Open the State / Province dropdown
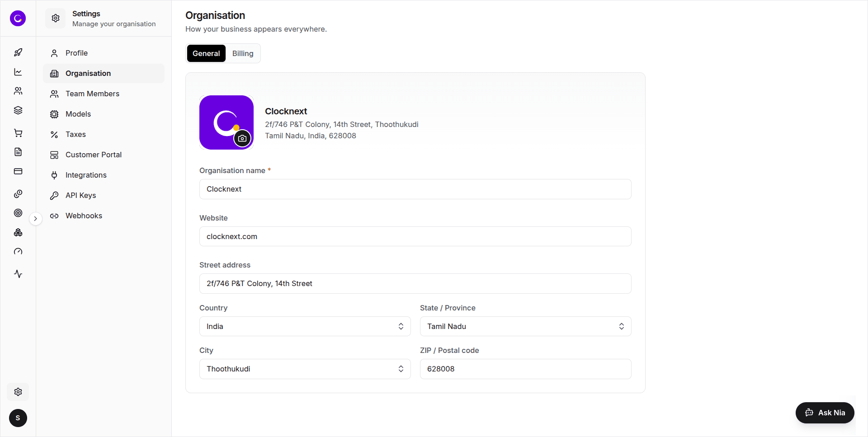Screen dimensions: 868x437 (x=526, y=326)
